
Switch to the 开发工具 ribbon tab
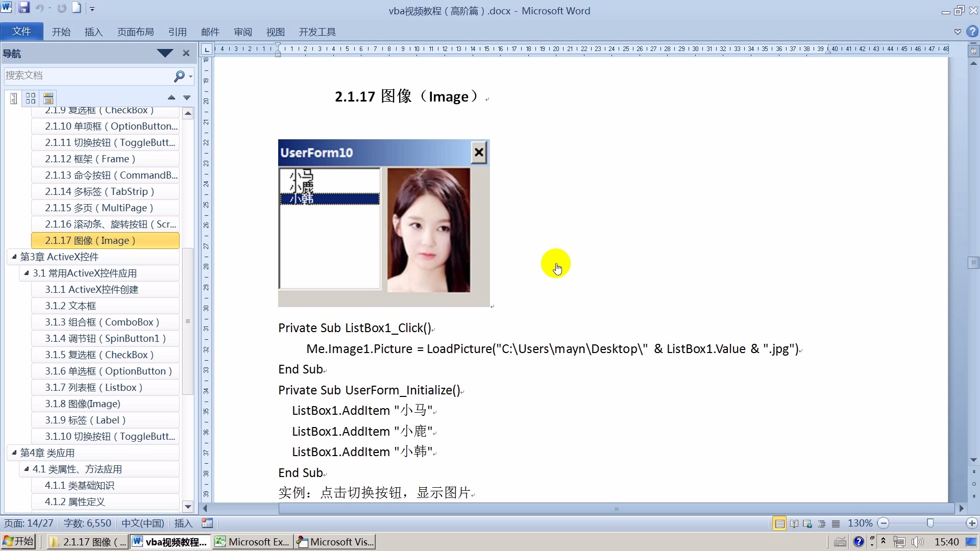(x=316, y=32)
